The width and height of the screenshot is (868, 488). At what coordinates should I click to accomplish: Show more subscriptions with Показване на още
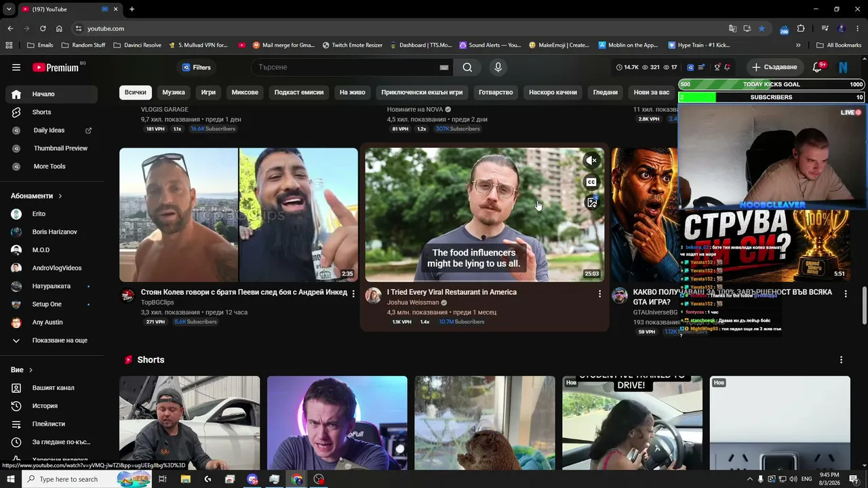coord(52,340)
